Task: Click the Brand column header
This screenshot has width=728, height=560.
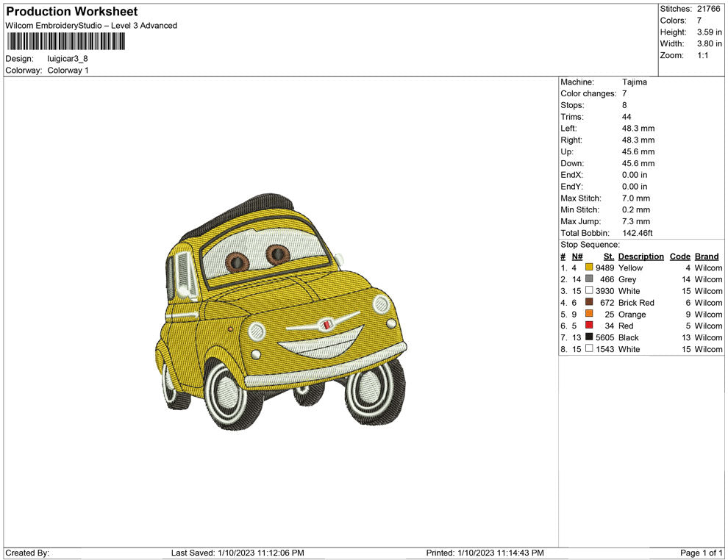Action: pyautogui.click(x=707, y=256)
